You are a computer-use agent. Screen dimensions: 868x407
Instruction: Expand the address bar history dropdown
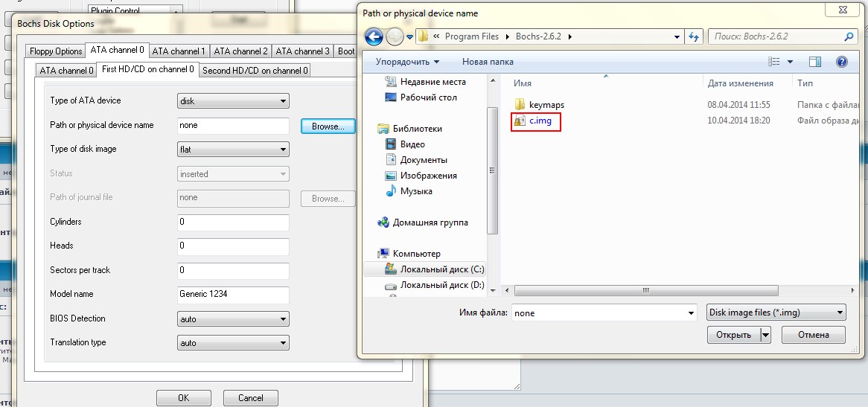[x=677, y=37]
